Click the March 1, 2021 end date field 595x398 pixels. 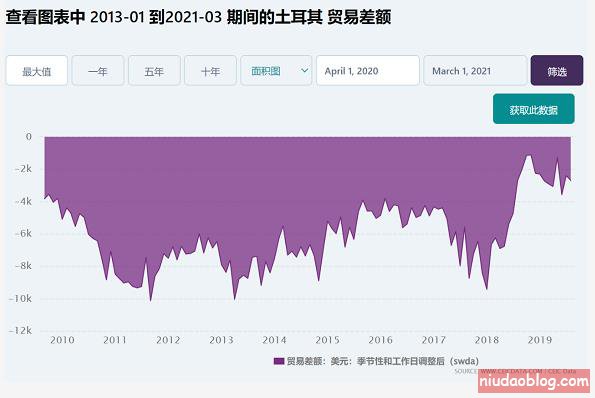pyautogui.click(x=475, y=71)
